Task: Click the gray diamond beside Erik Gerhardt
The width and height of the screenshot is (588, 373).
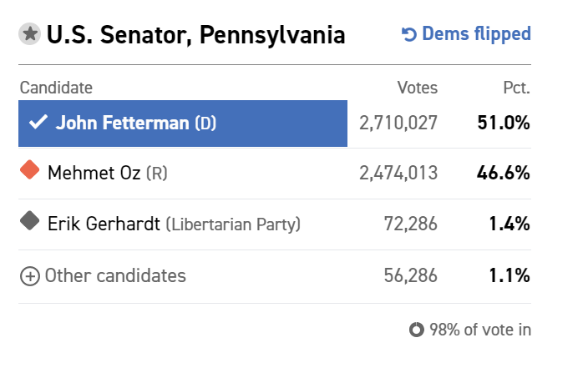Action: pyautogui.click(x=29, y=221)
